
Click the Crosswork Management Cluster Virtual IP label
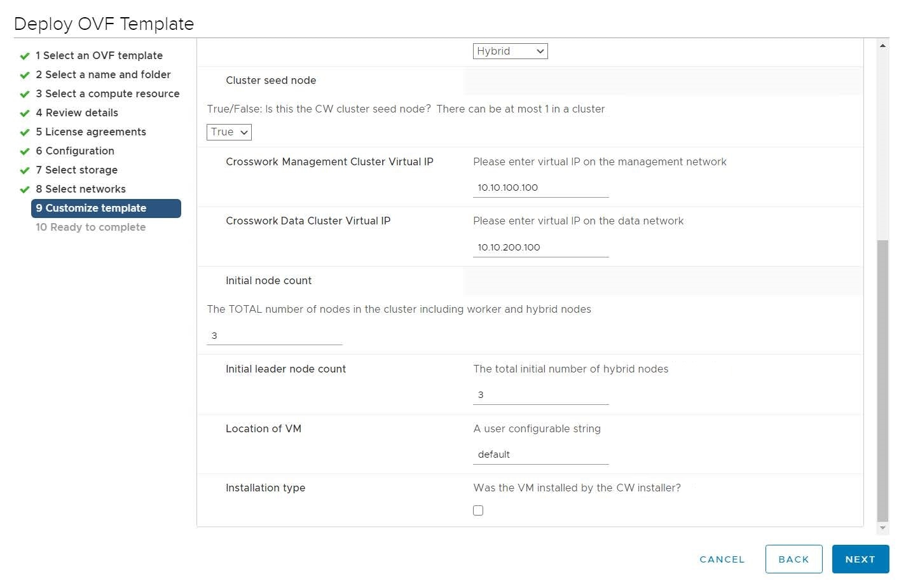(329, 161)
